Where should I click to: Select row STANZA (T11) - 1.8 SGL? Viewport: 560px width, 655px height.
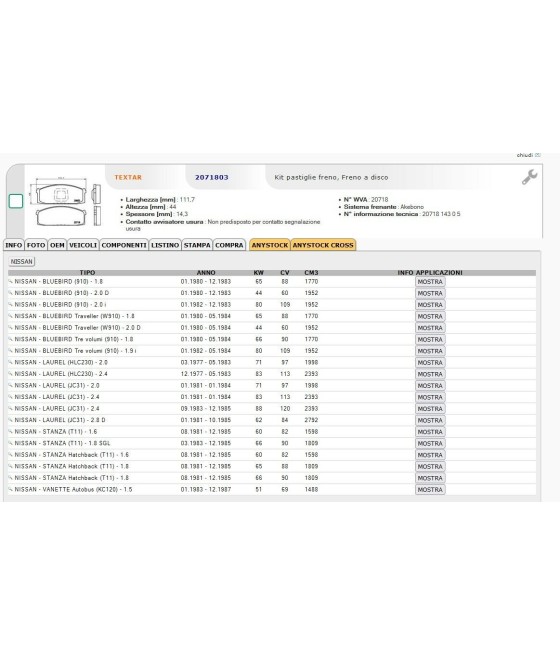pyautogui.click(x=272, y=443)
